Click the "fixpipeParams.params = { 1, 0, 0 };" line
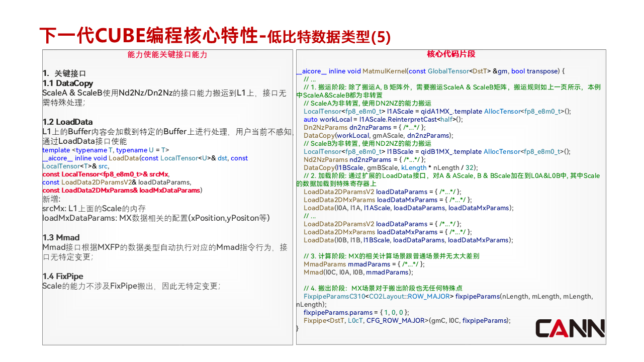 (x=356, y=312)
